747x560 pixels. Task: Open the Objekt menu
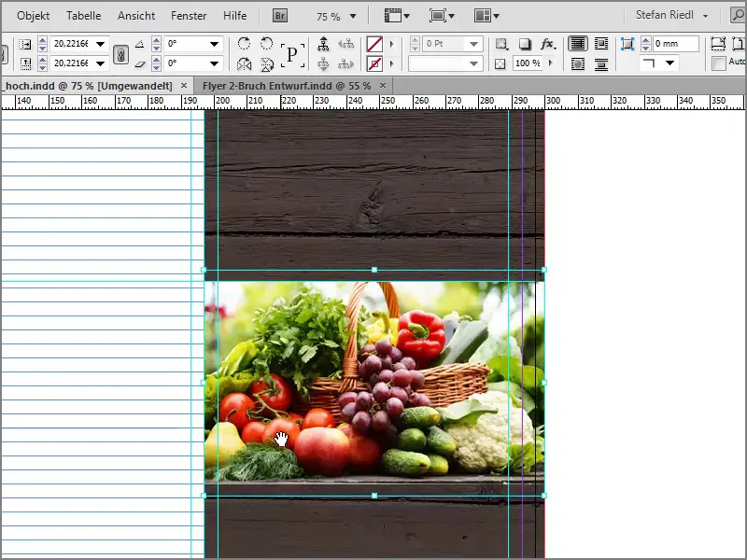pyautogui.click(x=33, y=16)
